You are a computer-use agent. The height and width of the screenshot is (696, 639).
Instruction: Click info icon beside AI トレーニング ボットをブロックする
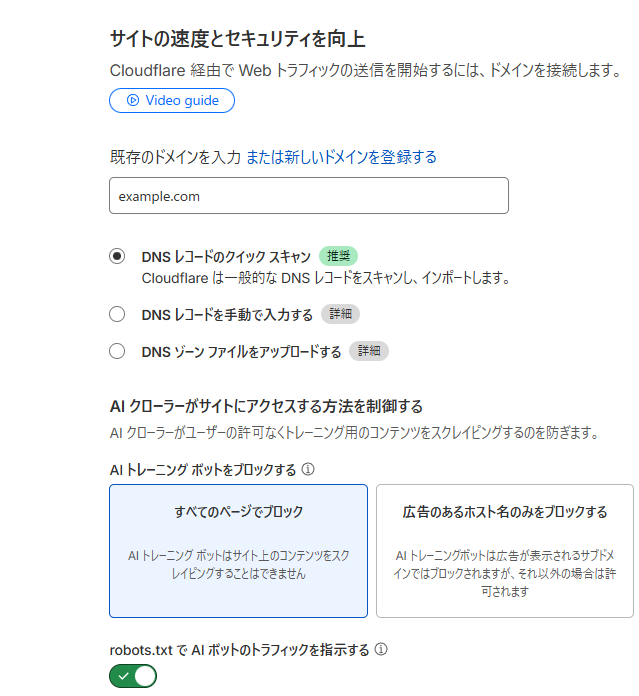click(308, 468)
